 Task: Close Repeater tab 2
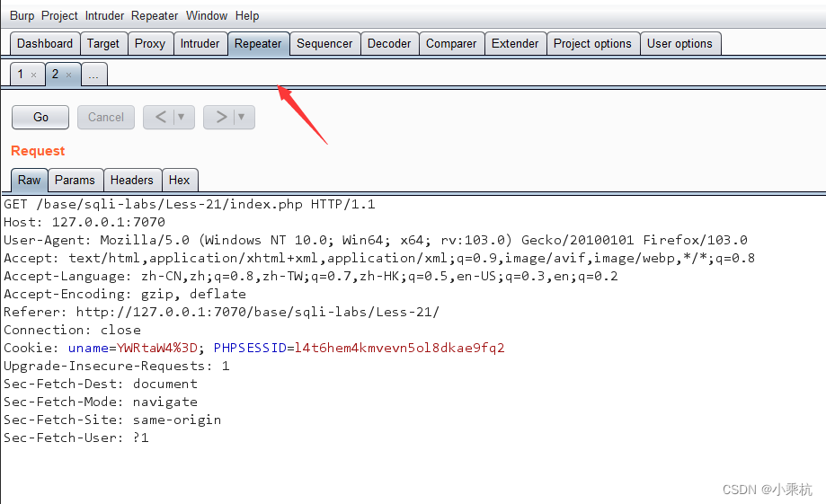pyautogui.click(x=68, y=75)
